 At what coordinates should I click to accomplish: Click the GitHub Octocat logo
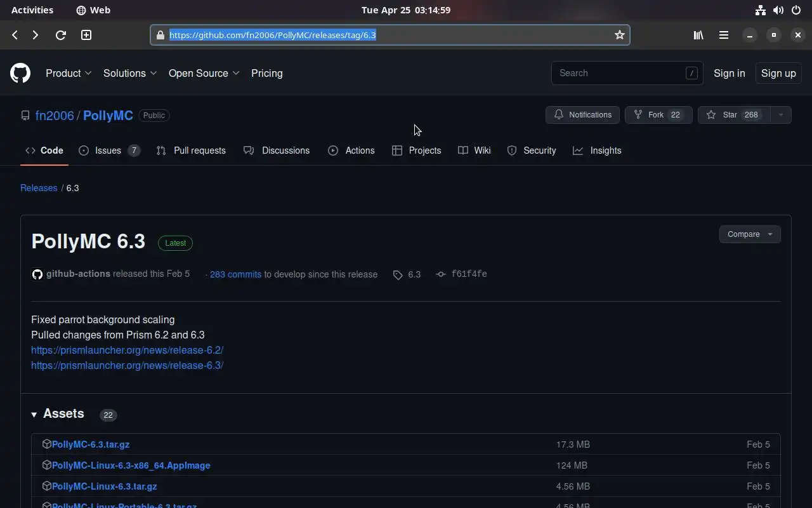[x=20, y=73]
